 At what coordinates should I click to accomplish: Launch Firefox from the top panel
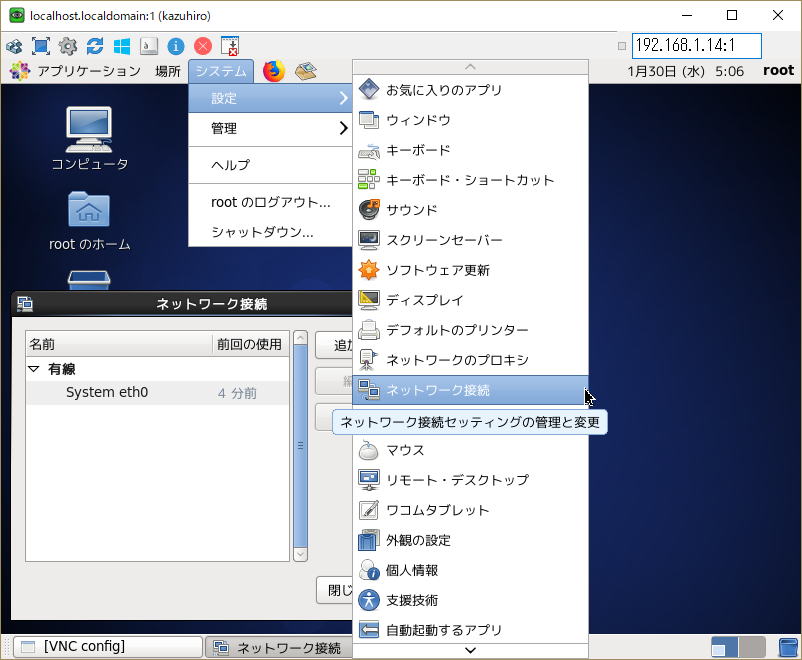point(273,71)
